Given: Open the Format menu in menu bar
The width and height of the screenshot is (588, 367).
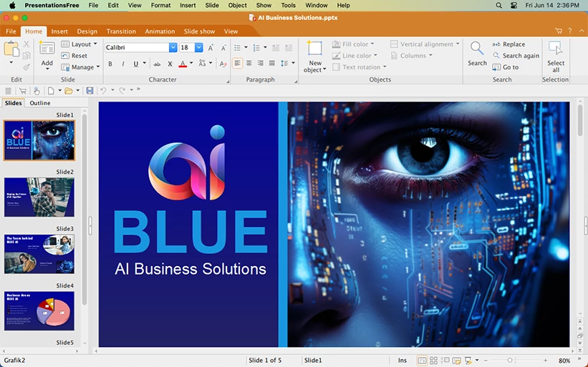Looking at the screenshot, I should pyautogui.click(x=160, y=5).
